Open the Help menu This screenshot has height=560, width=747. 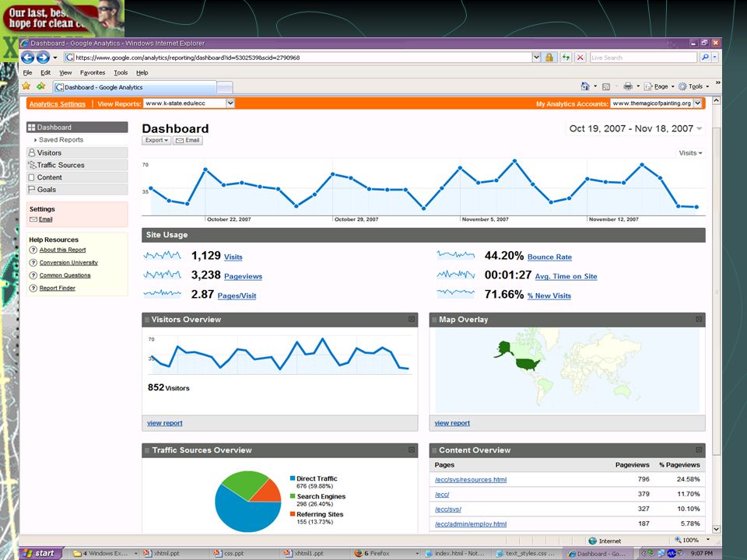click(142, 73)
